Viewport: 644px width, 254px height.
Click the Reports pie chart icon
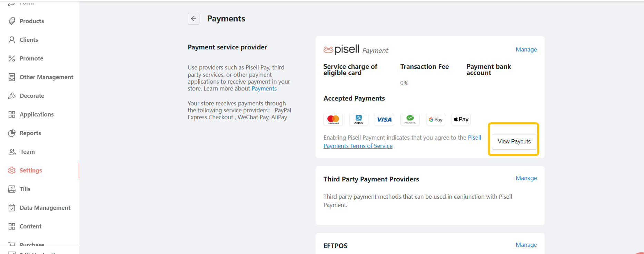pos(12,133)
